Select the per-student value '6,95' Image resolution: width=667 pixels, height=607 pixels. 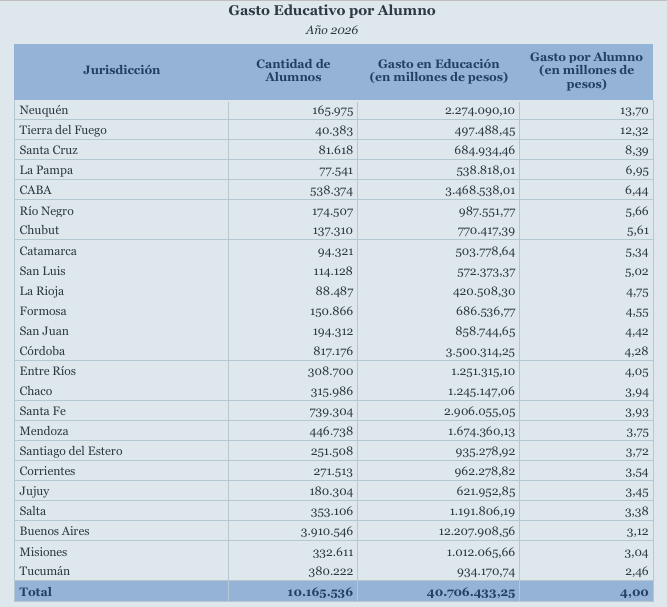click(637, 171)
